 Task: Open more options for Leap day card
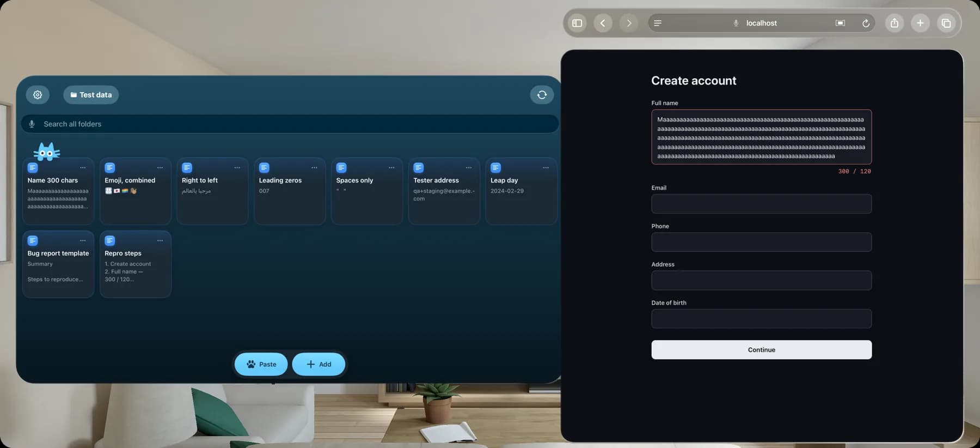[546, 168]
